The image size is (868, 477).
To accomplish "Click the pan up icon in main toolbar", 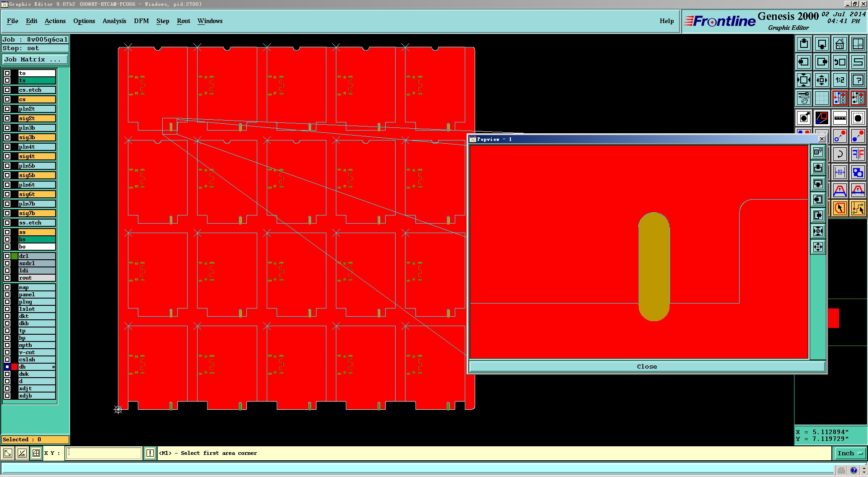I will pos(804,44).
